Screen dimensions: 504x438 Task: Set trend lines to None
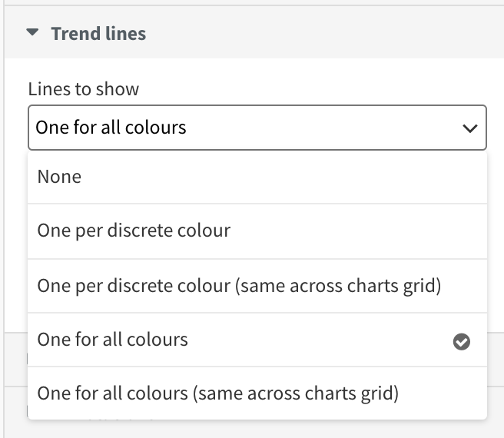pos(257,178)
